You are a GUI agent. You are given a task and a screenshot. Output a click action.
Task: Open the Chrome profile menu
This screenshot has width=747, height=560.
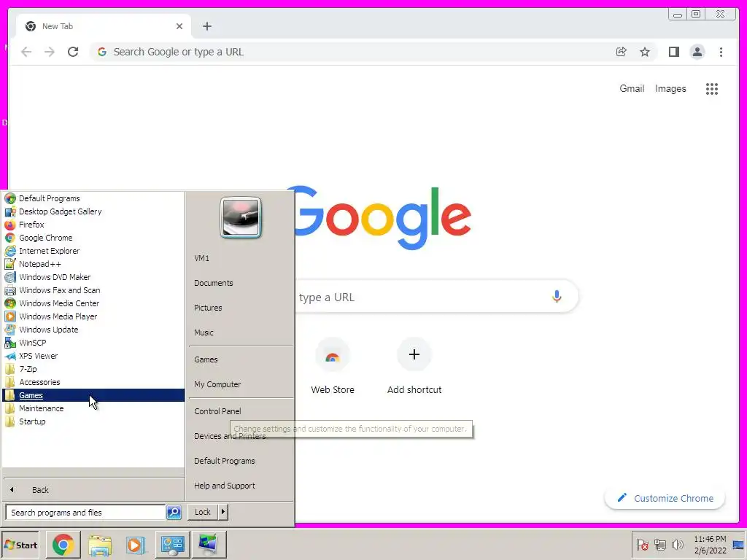(x=697, y=52)
